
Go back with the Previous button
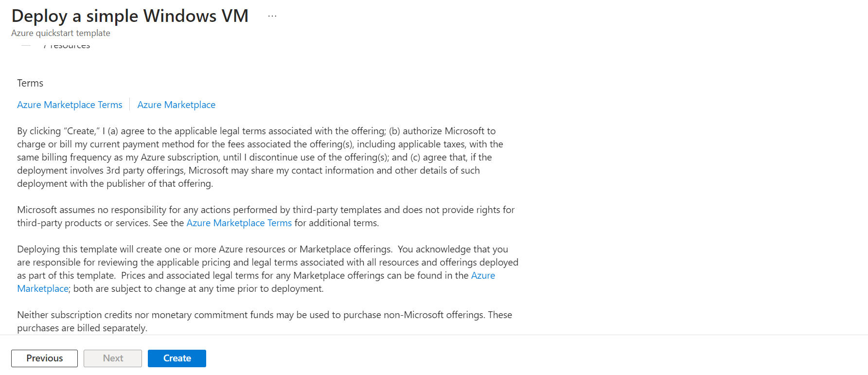[x=44, y=358]
